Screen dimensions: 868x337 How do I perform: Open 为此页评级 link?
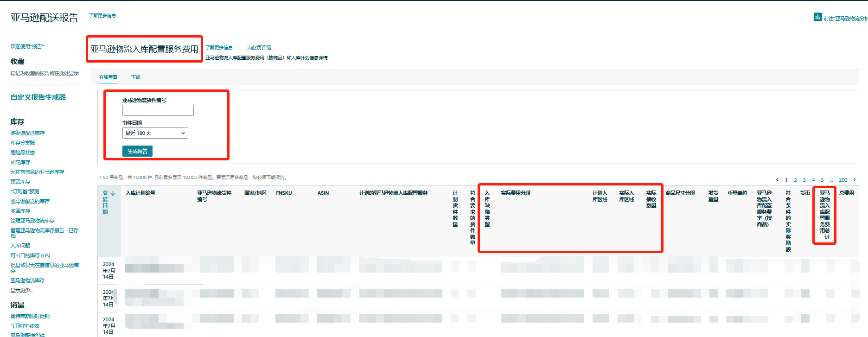click(259, 48)
